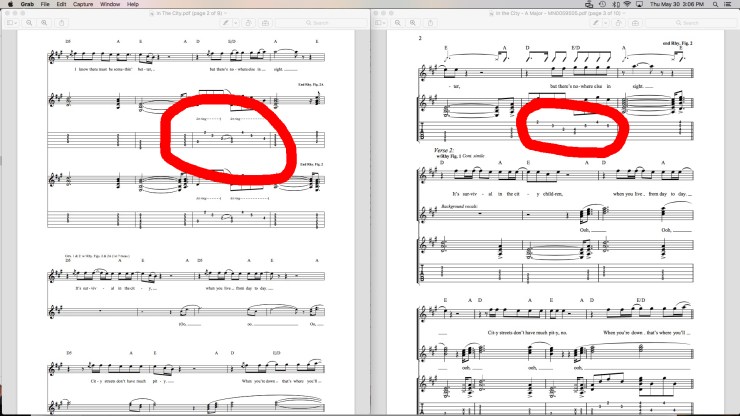This screenshot has width=740, height=416.
Task: Click lyric 'City streets don't have much pity, no.' right
Action: click(527, 333)
